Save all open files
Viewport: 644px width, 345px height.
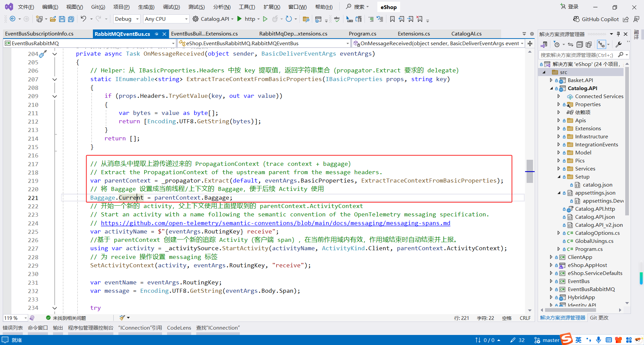pyautogui.click(x=71, y=19)
